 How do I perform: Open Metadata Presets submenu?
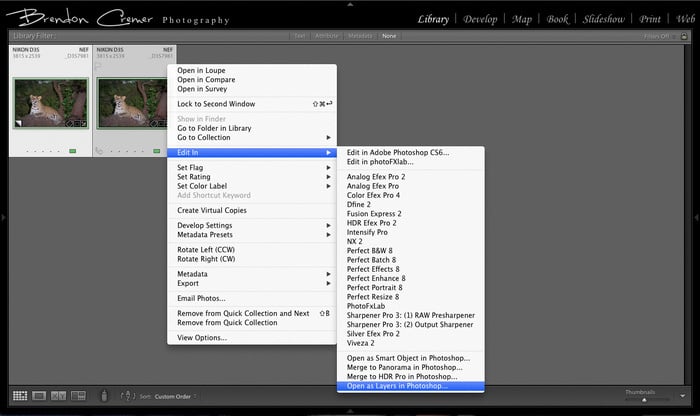click(x=252, y=235)
